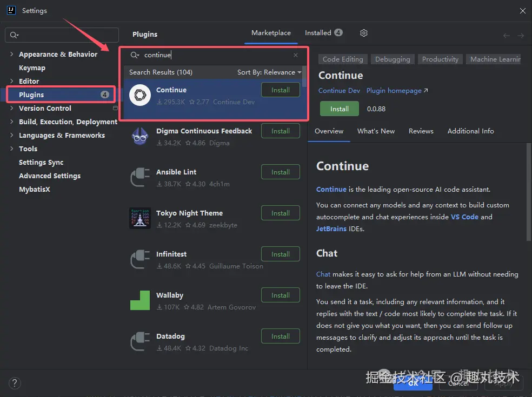Click the plugin details vertical scrollbar
The image size is (532, 397).
pos(528,192)
